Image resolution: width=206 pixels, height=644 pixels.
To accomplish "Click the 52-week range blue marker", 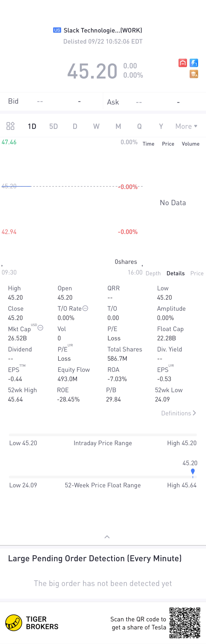I will (x=192, y=472).
